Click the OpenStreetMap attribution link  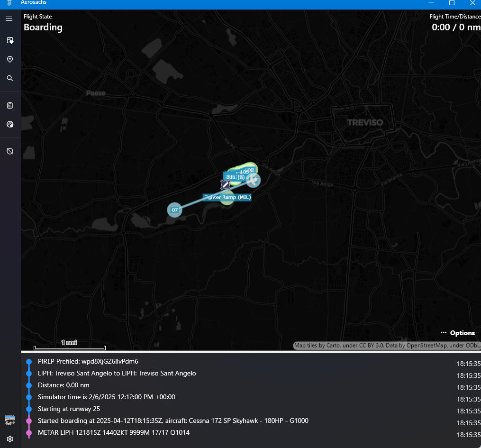click(426, 346)
